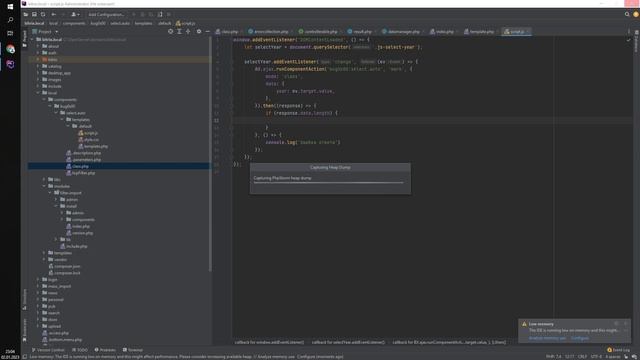Click the Synchronize reload toolbar icon
Screen dimensions: 640x360
point(43,14)
